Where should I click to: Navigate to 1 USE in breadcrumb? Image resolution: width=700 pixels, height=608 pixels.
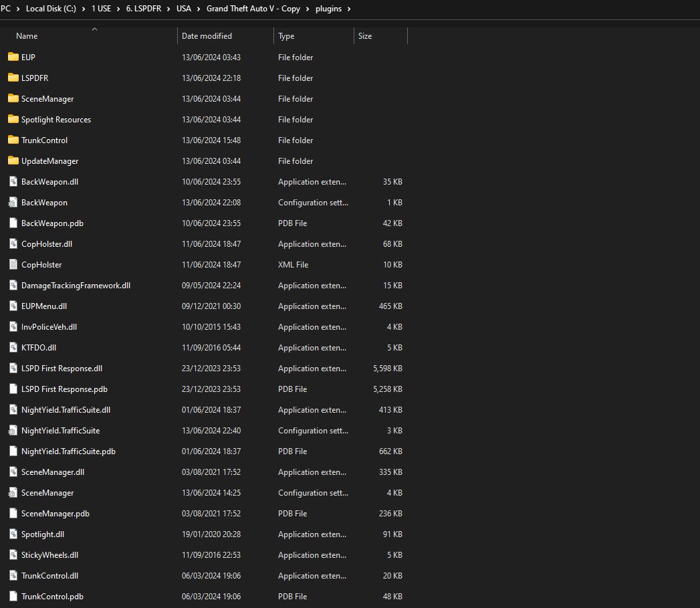click(102, 9)
